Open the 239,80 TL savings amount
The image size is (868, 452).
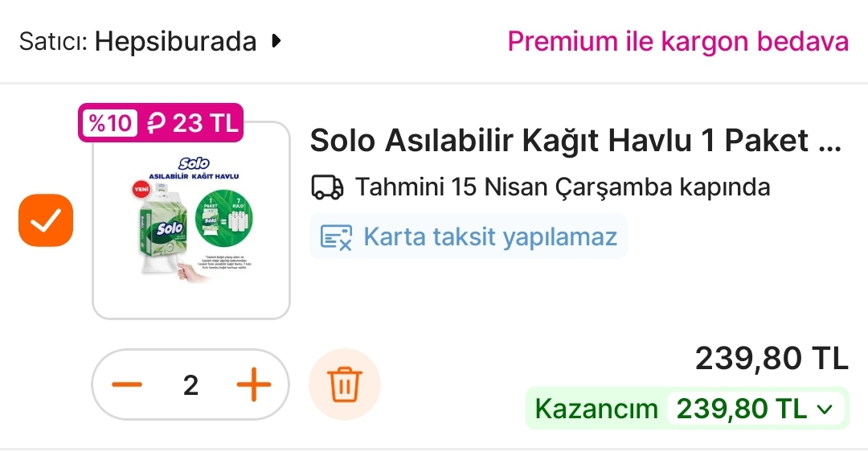(742, 409)
